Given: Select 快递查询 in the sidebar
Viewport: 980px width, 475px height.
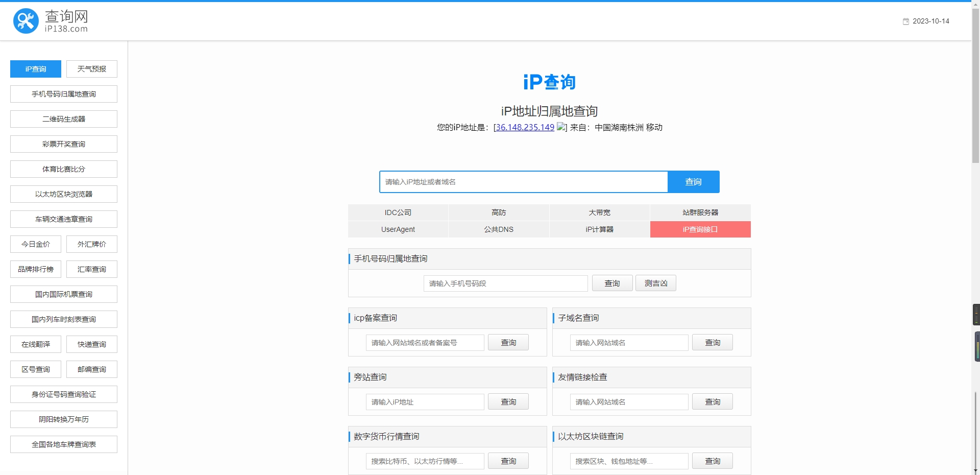Looking at the screenshot, I should tap(92, 344).
